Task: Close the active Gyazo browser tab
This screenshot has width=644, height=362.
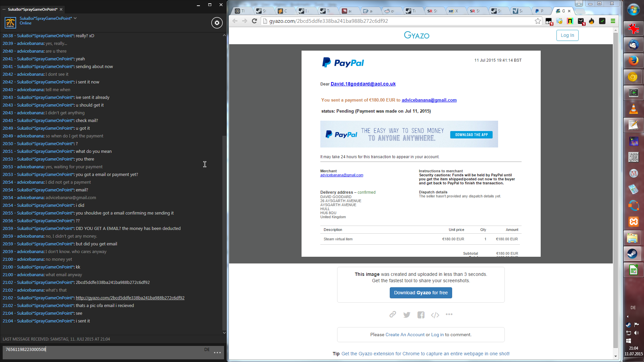Action: [569, 11]
